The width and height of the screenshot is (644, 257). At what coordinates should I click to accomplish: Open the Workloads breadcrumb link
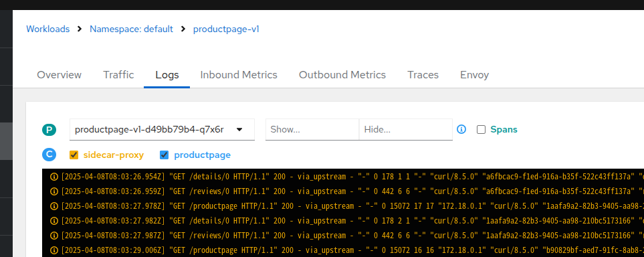(x=47, y=29)
